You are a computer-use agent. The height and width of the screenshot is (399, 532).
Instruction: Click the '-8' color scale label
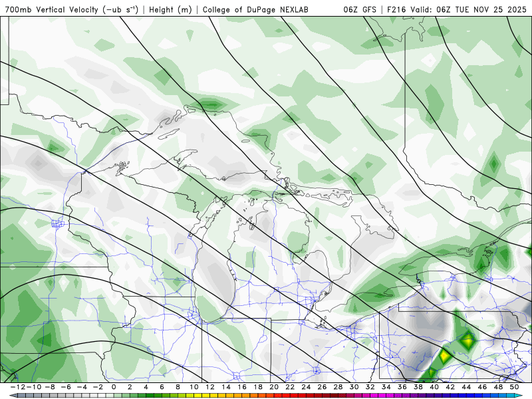50,387
